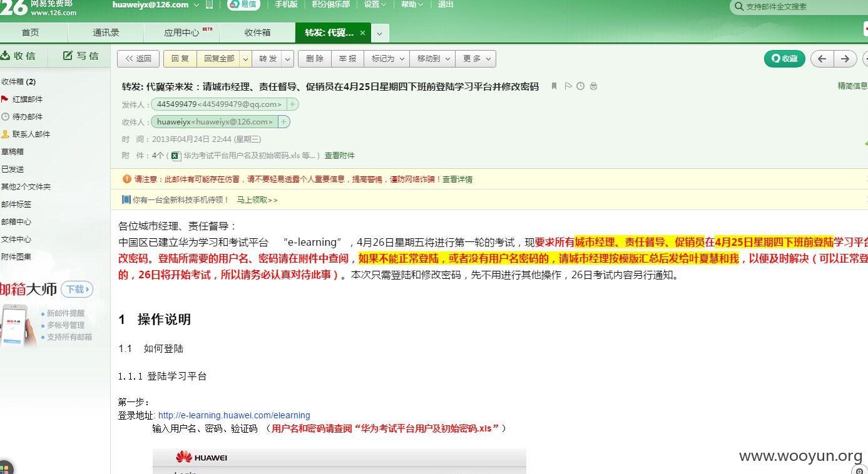This screenshot has width=868, height=474.
Task: Flag this email with the flag icon
Action: click(568, 86)
